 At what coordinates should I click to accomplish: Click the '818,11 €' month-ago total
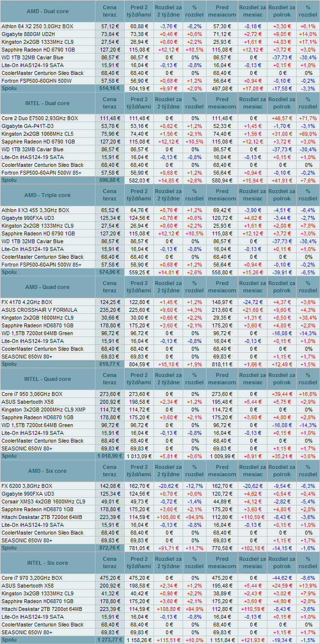pyautogui.click(x=222, y=364)
